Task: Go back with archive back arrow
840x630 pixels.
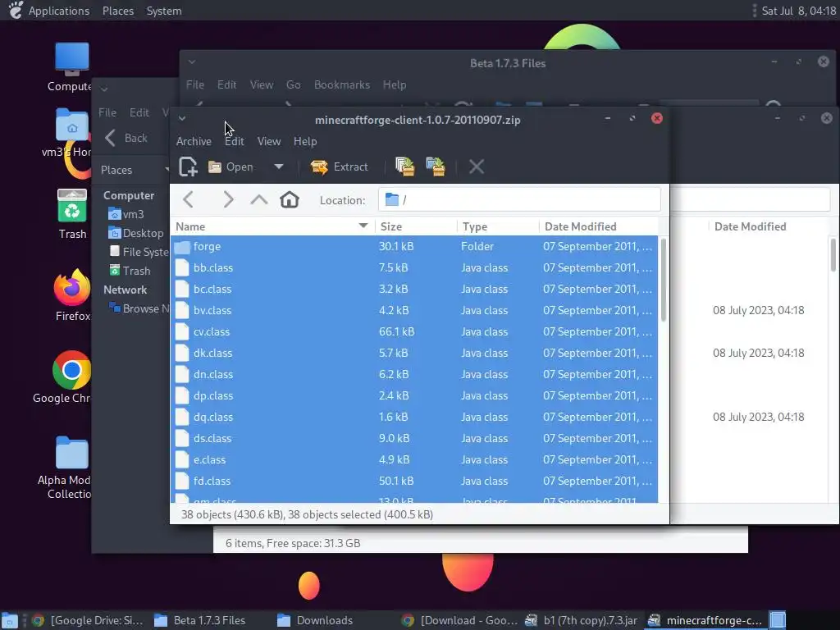Action: click(188, 200)
